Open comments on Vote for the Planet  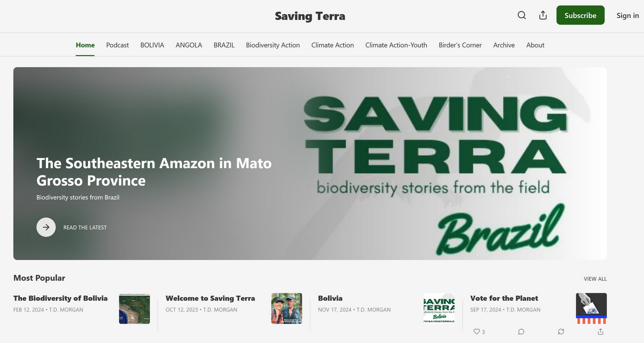pyautogui.click(x=521, y=332)
